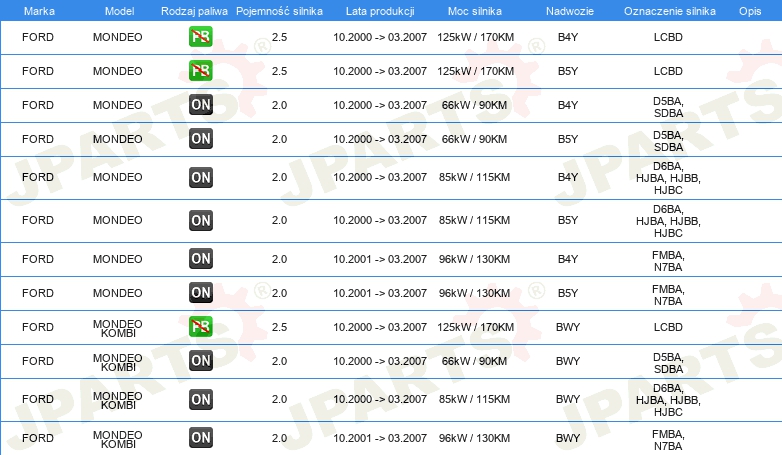Click the ON diesel icon in Mondeo Kombi 90KM row
The image size is (782, 455).
point(200,360)
